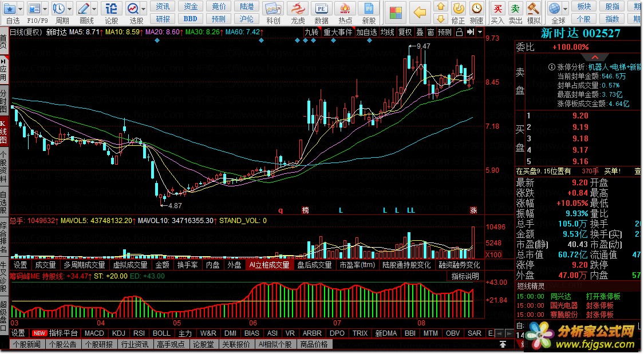Toggle 加自选 add to watchlist
This screenshot has width=644, height=354.
click(366, 32)
